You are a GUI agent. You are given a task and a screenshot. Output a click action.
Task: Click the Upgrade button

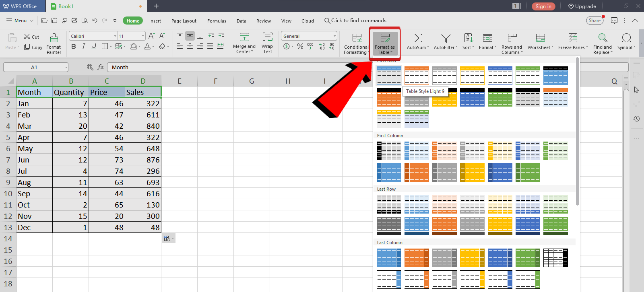tap(582, 6)
